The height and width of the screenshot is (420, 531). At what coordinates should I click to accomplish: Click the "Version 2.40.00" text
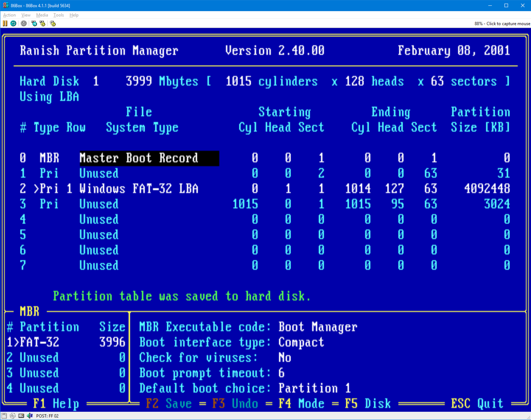pos(275,51)
